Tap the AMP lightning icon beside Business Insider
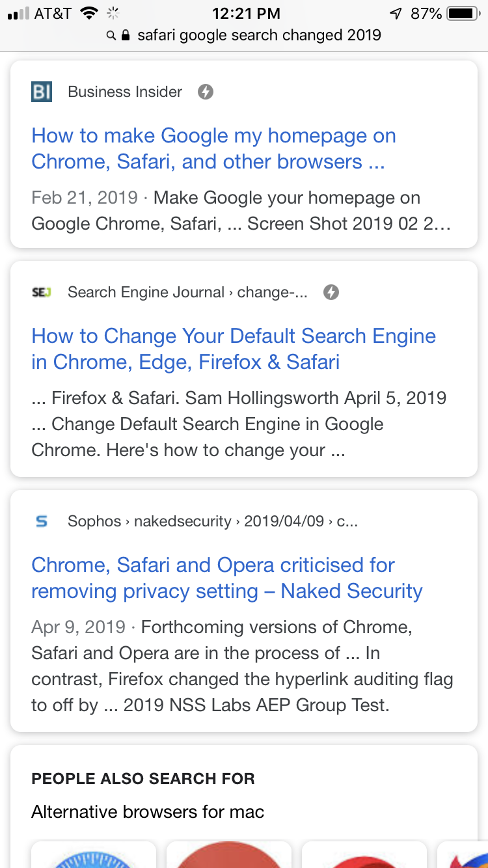Image resolution: width=488 pixels, height=868 pixels. (x=206, y=92)
